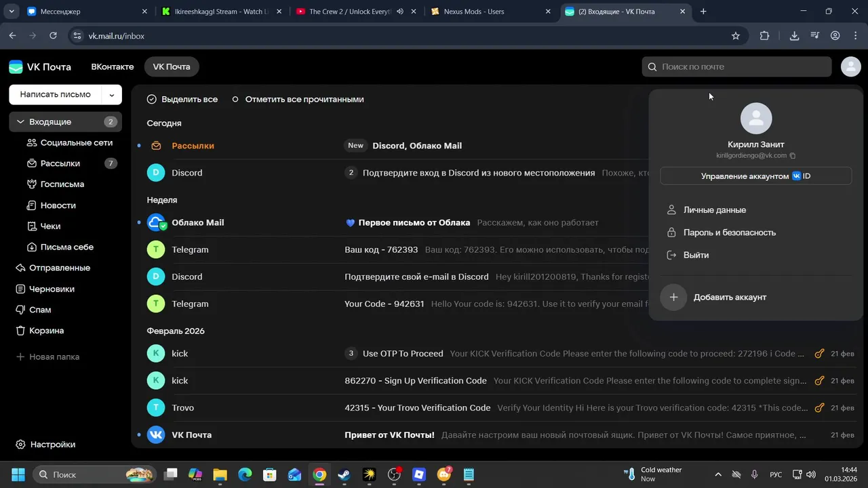Screen dimensions: 868x488
Task: Create Новая папка
Action: click(x=47, y=357)
